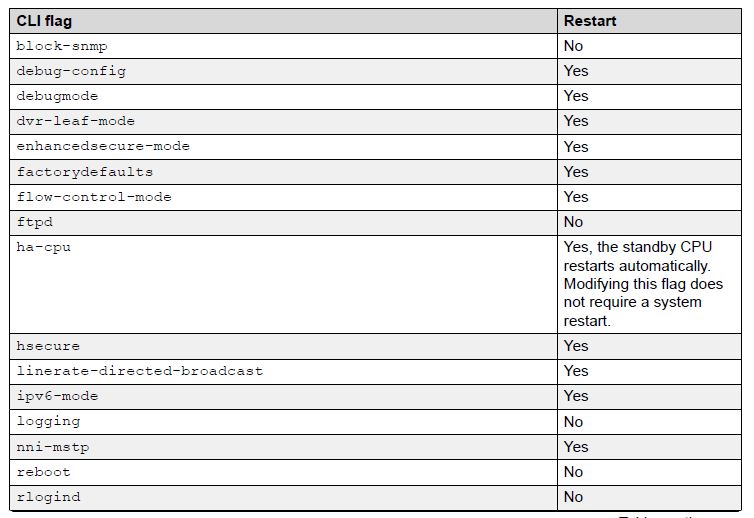Click the Restart value in block-snmp row
This screenshot has width=754, height=518.
tap(573, 46)
